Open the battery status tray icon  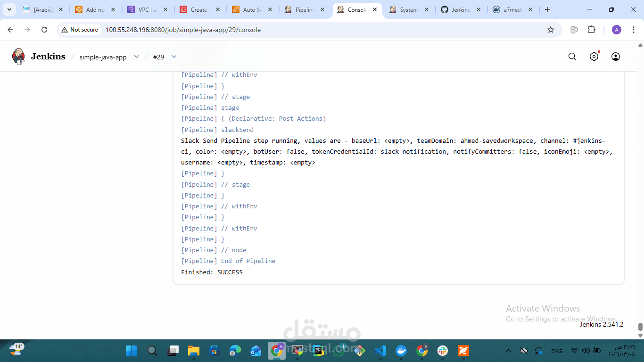[597, 351]
